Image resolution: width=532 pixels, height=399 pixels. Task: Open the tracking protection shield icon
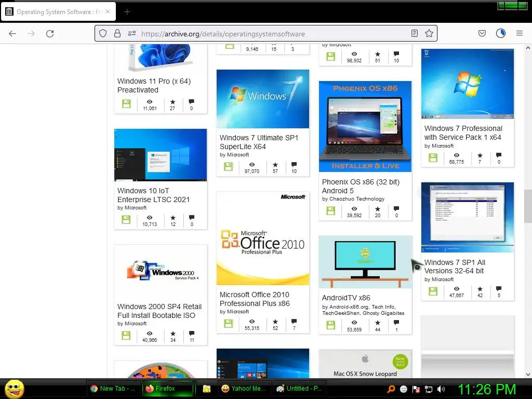pyautogui.click(x=103, y=33)
